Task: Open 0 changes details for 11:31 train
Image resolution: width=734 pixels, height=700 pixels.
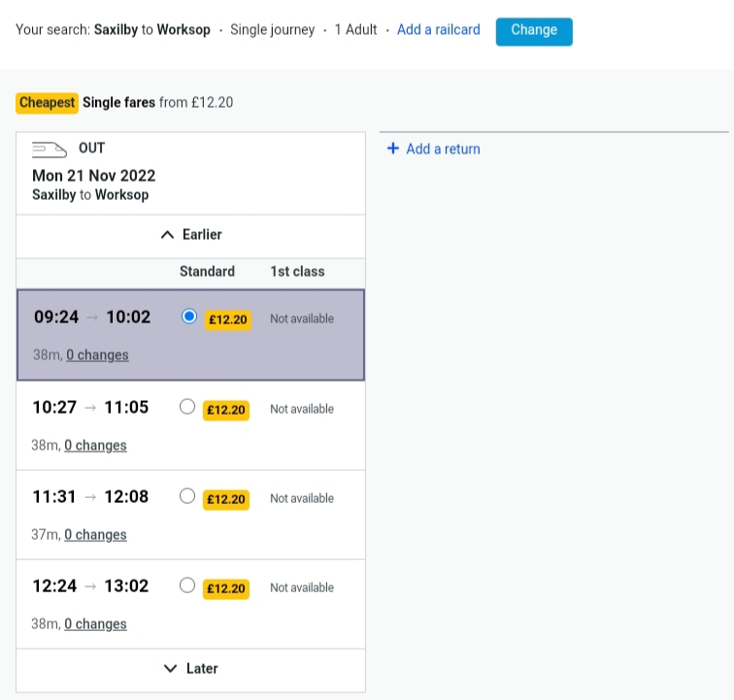Action: click(x=95, y=535)
